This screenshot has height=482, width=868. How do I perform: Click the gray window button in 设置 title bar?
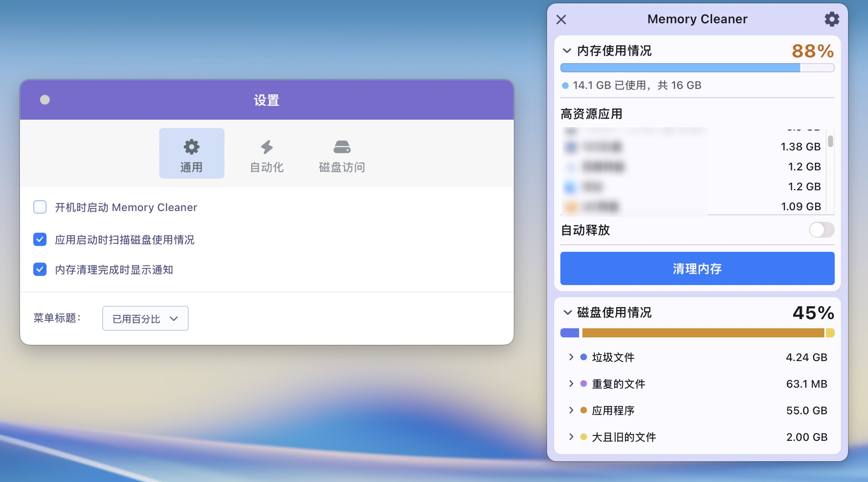pyautogui.click(x=45, y=100)
